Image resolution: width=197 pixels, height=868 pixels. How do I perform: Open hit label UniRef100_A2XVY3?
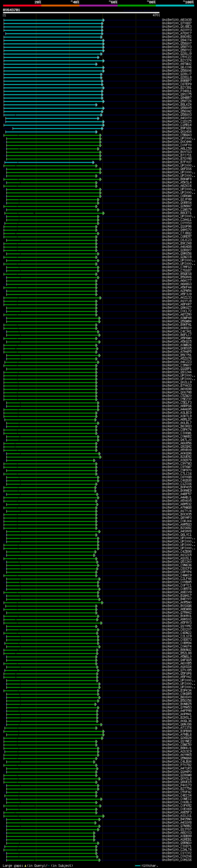click(x=177, y=30)
